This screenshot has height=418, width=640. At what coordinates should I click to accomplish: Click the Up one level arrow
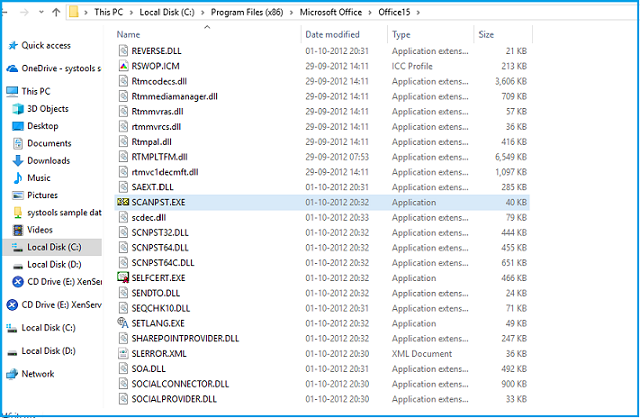(56, 12)
